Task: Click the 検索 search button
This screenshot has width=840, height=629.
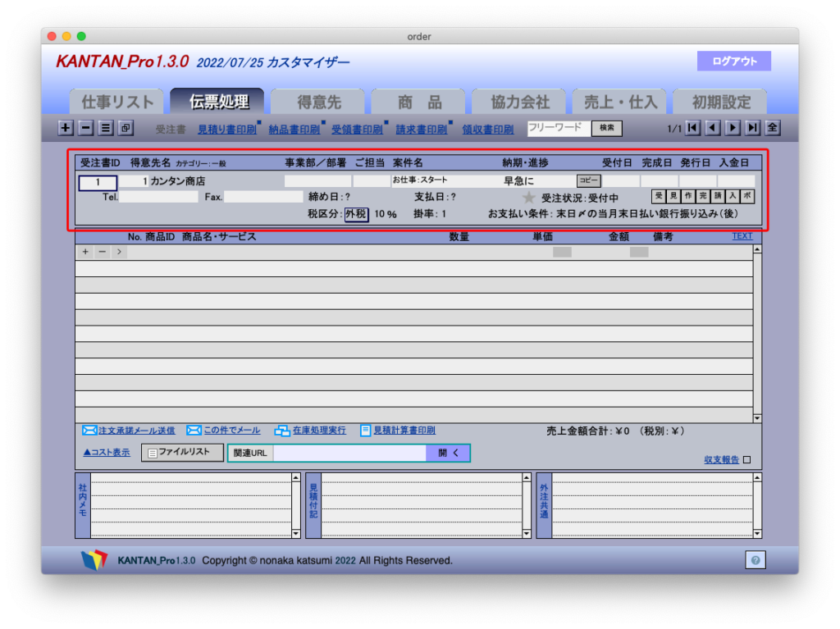Action: point(607,128)
